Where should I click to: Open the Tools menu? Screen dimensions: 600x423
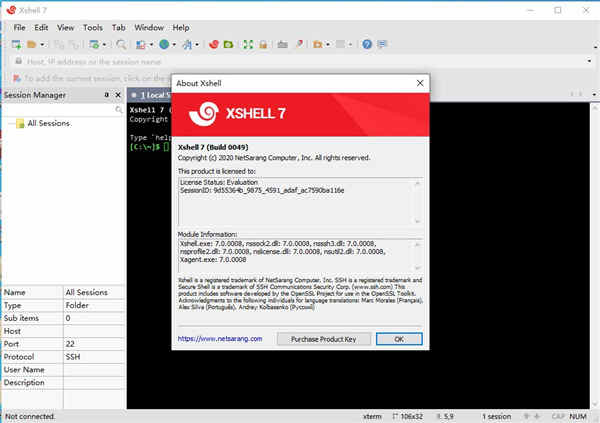[93, 28]
